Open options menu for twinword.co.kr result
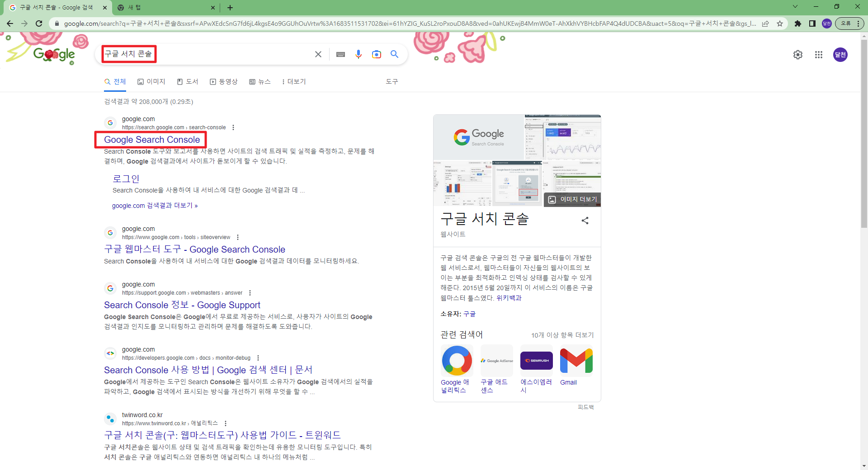 tap(226, 423)
